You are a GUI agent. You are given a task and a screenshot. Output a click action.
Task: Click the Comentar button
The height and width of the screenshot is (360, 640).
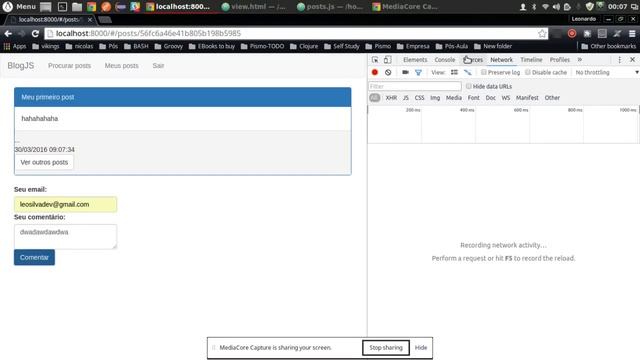tap(34, 258)
